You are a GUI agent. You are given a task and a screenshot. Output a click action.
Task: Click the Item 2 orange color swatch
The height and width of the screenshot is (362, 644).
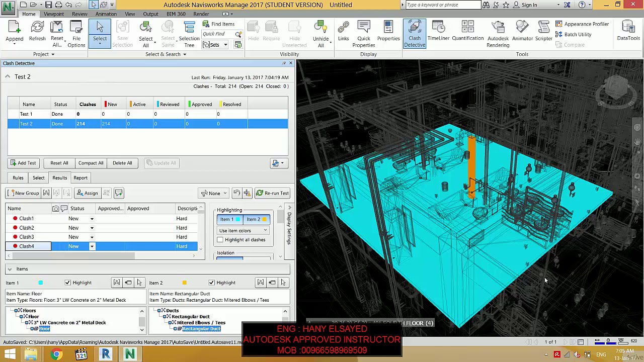(185, 283)
